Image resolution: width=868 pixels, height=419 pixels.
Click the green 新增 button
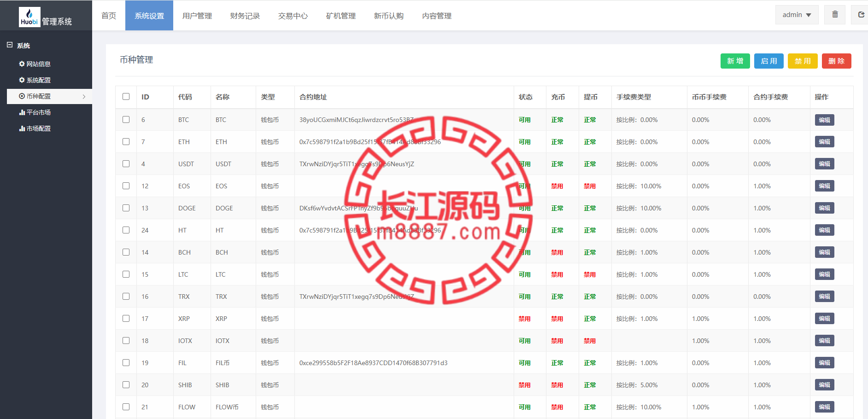coord(735,61)
